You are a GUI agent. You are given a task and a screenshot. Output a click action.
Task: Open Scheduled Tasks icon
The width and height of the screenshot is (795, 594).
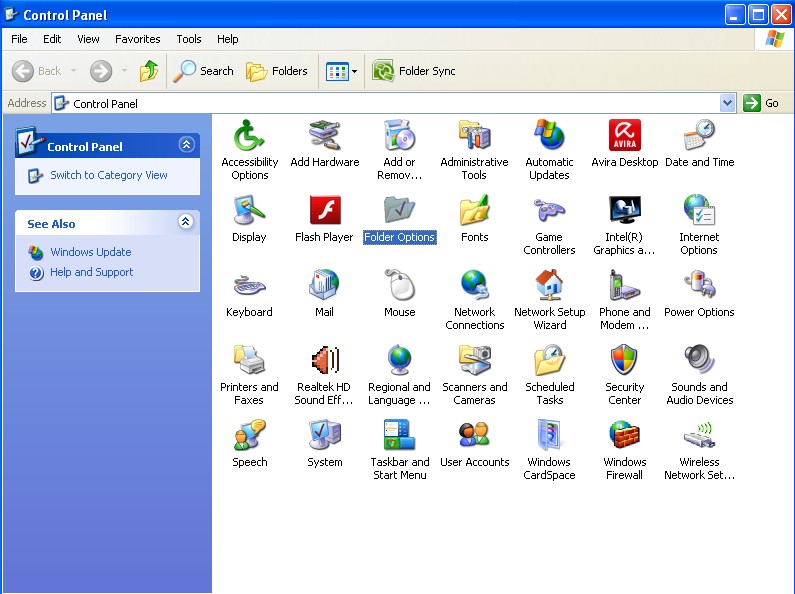(x=549, y=360)
